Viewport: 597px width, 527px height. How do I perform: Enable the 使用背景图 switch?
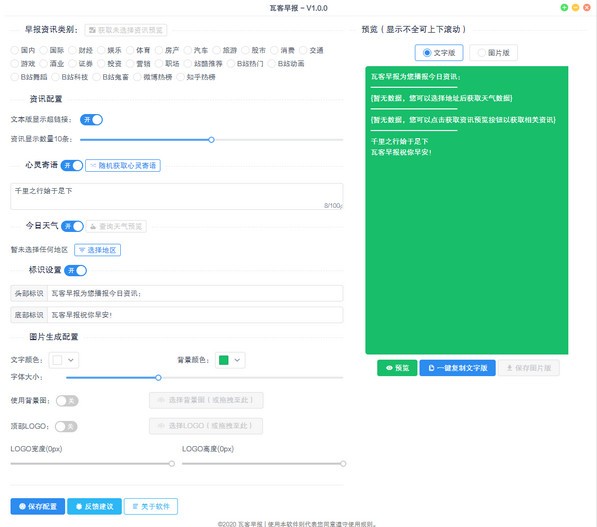click(x=67, y=401)
